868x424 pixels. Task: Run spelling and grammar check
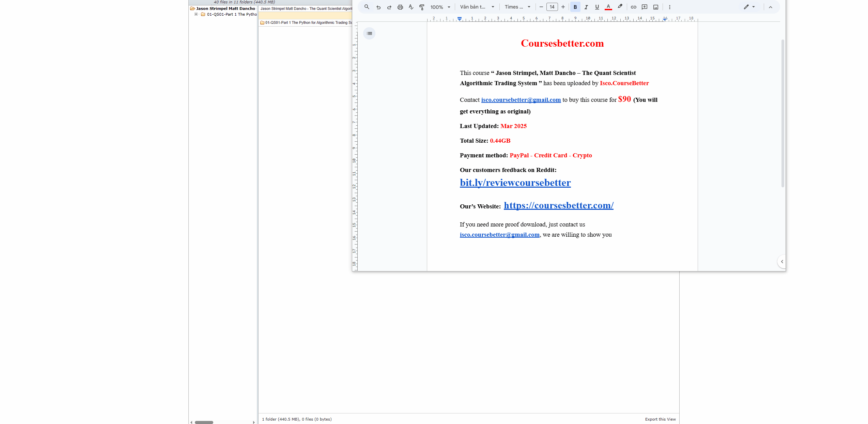click(411, 7)
